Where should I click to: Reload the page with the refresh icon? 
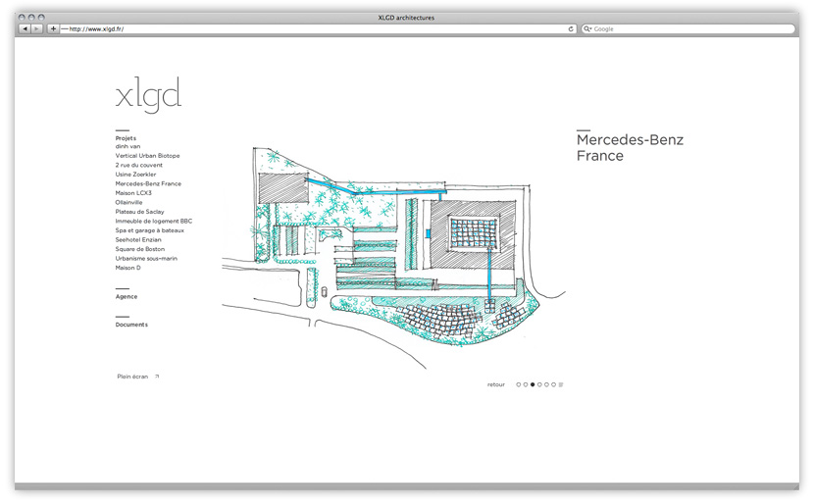[x=571, y=29]
